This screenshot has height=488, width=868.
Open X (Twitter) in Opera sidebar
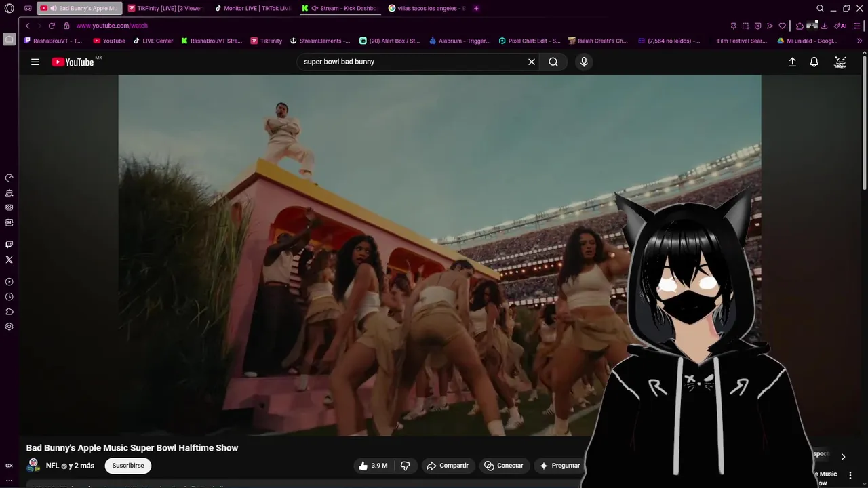click(9, 260)
